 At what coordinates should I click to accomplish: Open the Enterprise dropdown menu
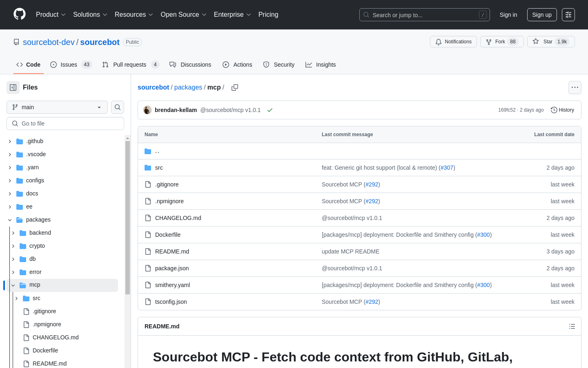pyautogui.click(x=232, y=15)
